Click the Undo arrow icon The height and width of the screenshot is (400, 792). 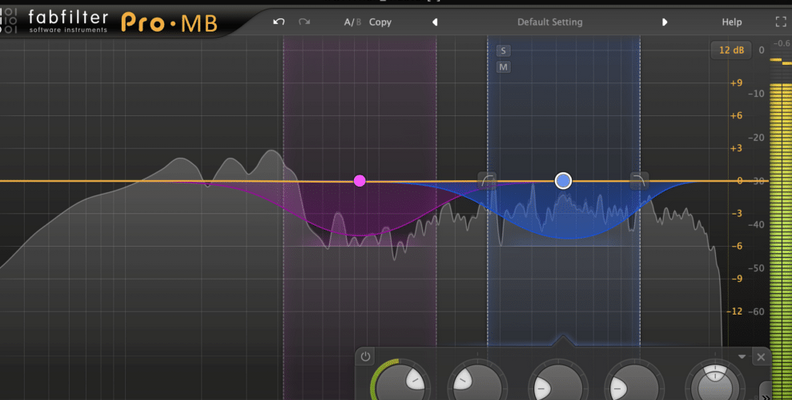click(x=279, y=22)
